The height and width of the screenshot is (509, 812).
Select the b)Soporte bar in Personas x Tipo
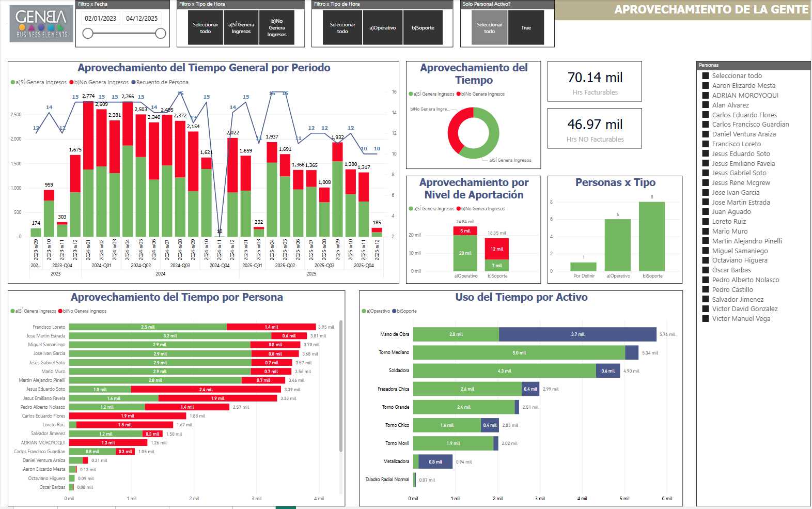651,236
